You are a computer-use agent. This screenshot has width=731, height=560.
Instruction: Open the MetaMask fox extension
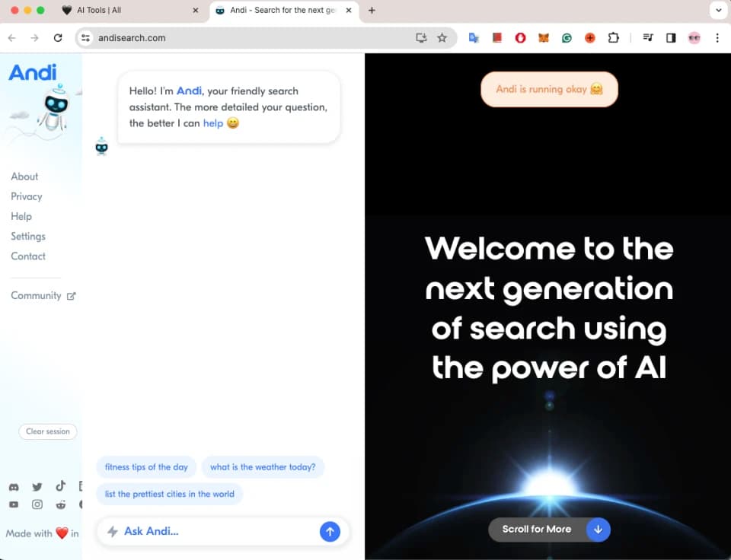(544, 38)
